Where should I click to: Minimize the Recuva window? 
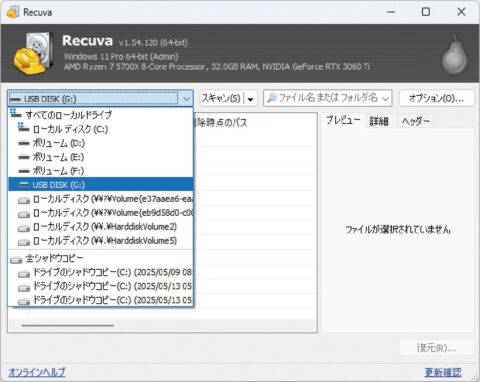click(391, 12)
